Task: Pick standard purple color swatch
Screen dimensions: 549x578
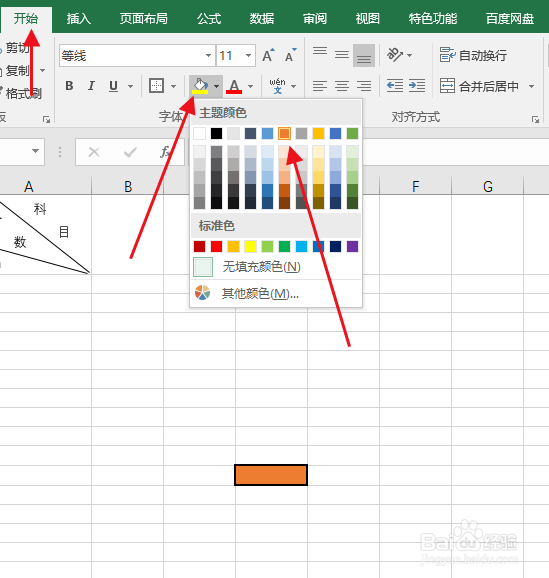Action: pyautogui.click(x=352, y=246)
